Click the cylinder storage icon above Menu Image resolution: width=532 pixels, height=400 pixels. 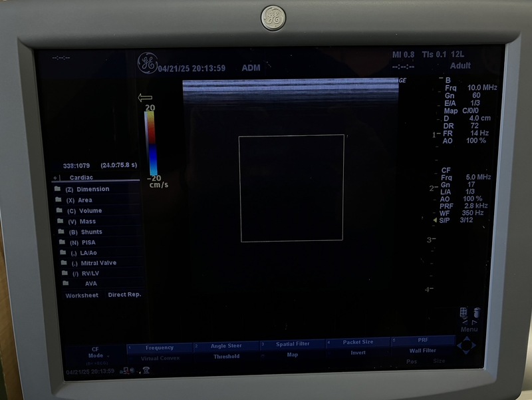477,312
